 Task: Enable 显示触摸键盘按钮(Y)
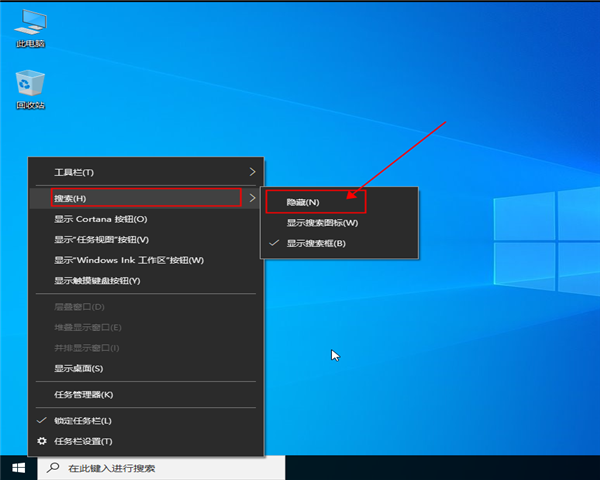coord(97,281)
